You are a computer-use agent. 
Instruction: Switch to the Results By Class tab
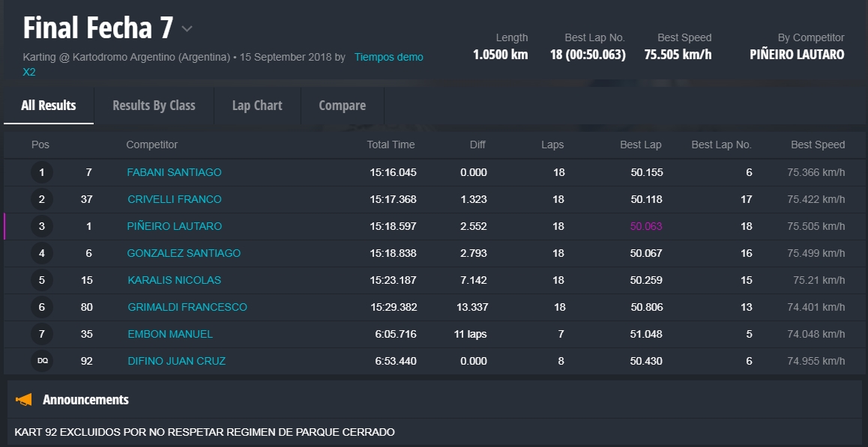pyautogui.click(x=154, y=106)
